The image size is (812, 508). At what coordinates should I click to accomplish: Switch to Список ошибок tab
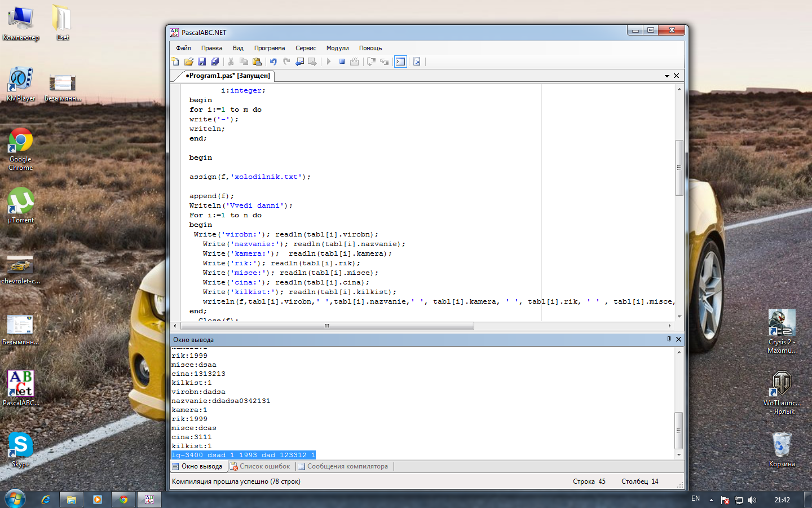click(x=260, y=466)
